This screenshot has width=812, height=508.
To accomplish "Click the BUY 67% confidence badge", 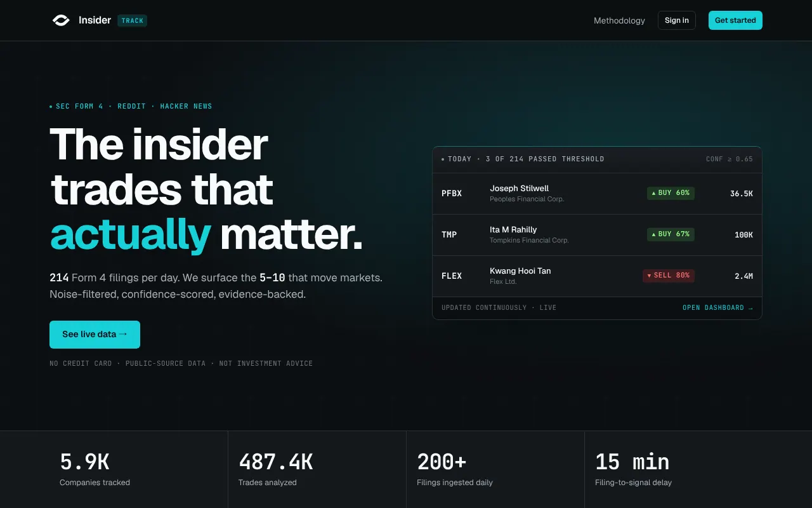I will [x=671, y=234].
